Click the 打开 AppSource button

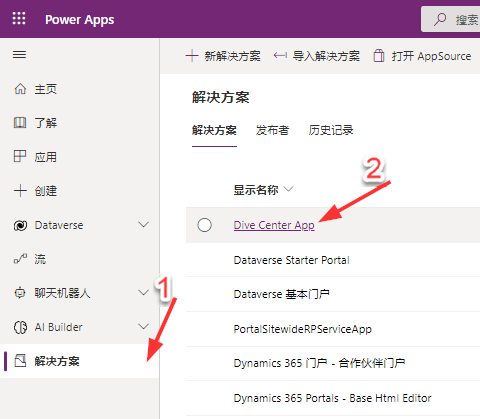pos(422,56)
